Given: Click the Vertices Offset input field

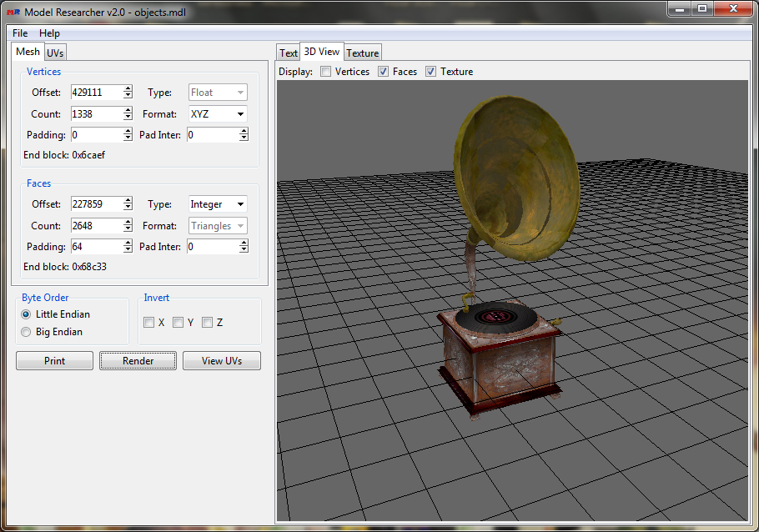Looking at the screenshot, I should click(x=96, y=93).
